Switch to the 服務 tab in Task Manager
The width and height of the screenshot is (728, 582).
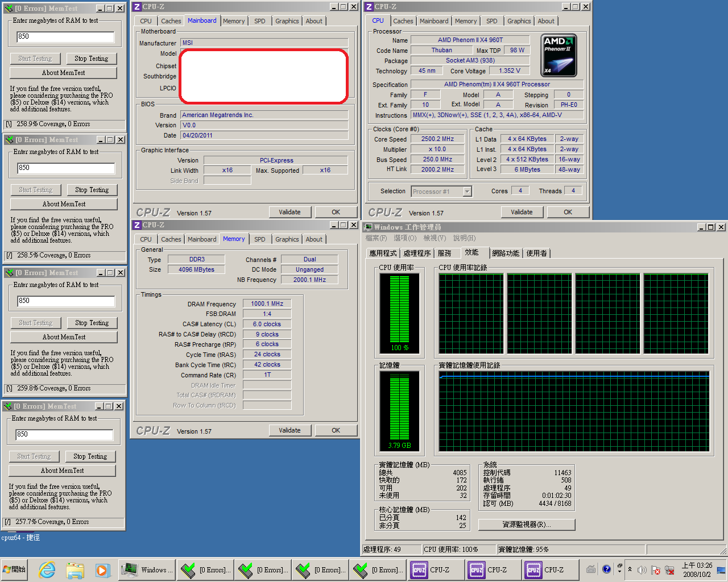click(444, 253)
